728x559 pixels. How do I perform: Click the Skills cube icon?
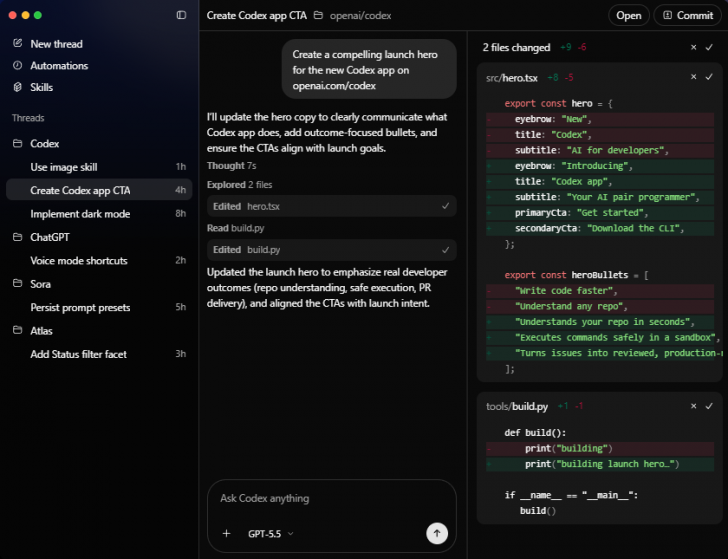(x=18, y=87)
